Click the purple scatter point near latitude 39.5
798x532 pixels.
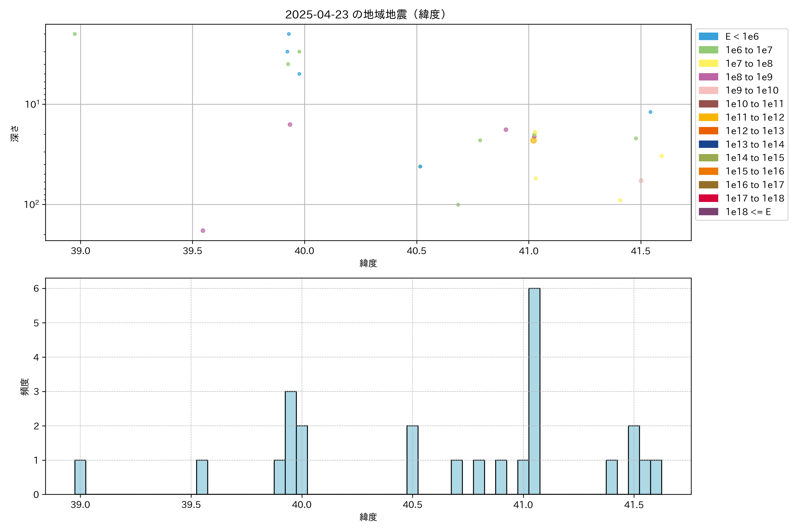(x=203, y=231)
